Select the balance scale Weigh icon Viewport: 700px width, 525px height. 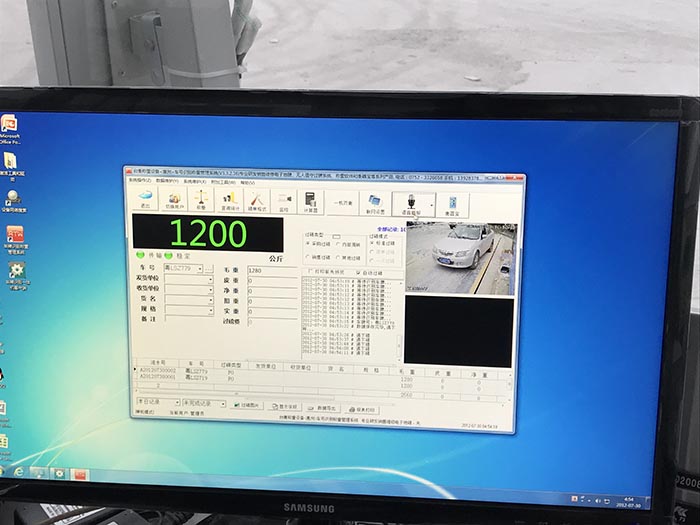(x=201, y=200)
